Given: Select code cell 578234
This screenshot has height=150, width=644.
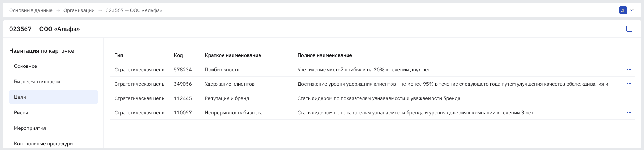Looking at the screenshot, I should [183, 70].
